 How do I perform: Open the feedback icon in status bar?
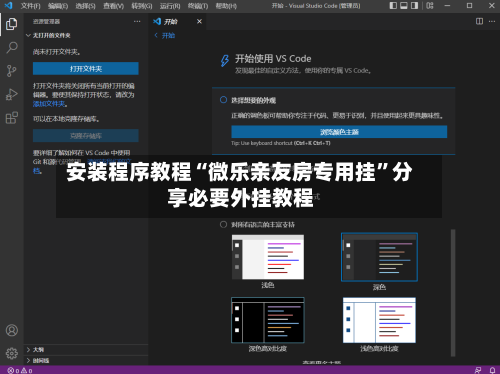pos(478,370)
